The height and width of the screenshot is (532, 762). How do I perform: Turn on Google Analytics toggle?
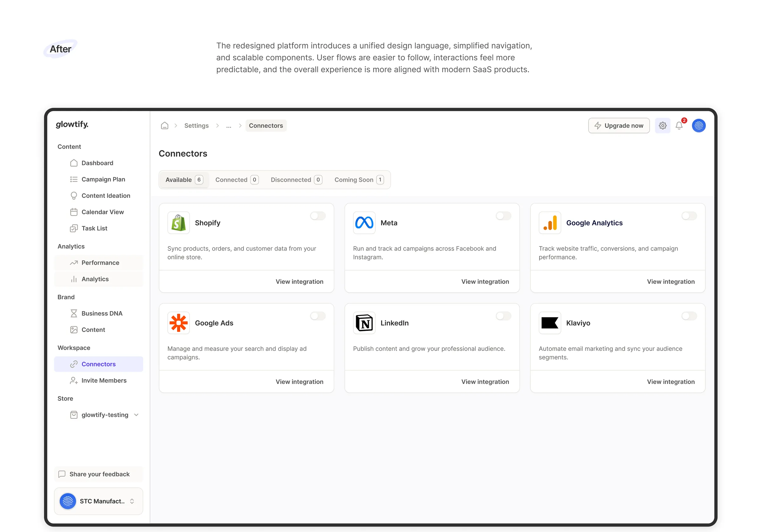coord(689,216)
